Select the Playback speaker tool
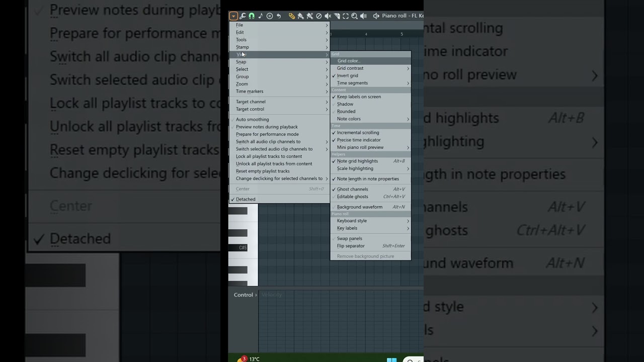644x362 pixels. coord(363,16)
